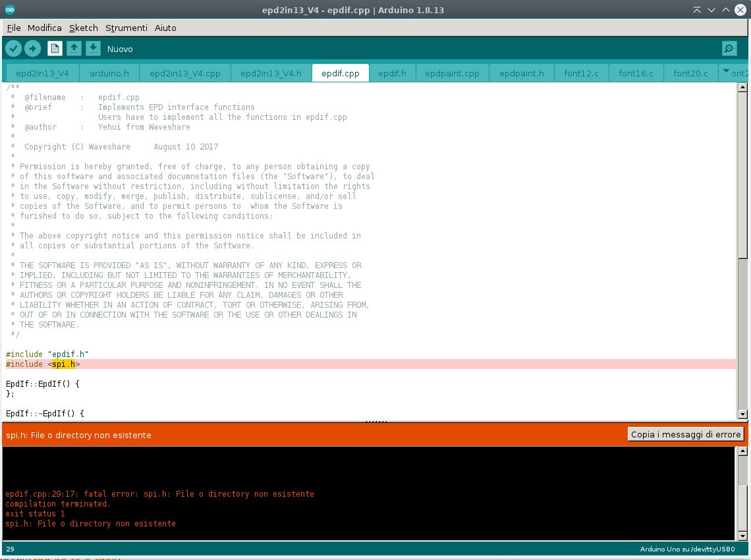Screen dimensions: 751x560
Task: Click the 'Keep above' window button
Action: coord(697,10)
